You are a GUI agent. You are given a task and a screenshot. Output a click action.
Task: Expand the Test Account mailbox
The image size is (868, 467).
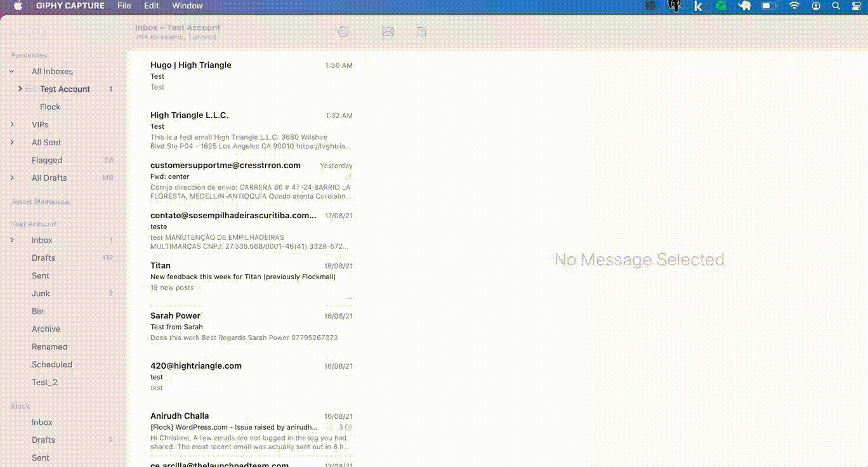pos(20,89)
